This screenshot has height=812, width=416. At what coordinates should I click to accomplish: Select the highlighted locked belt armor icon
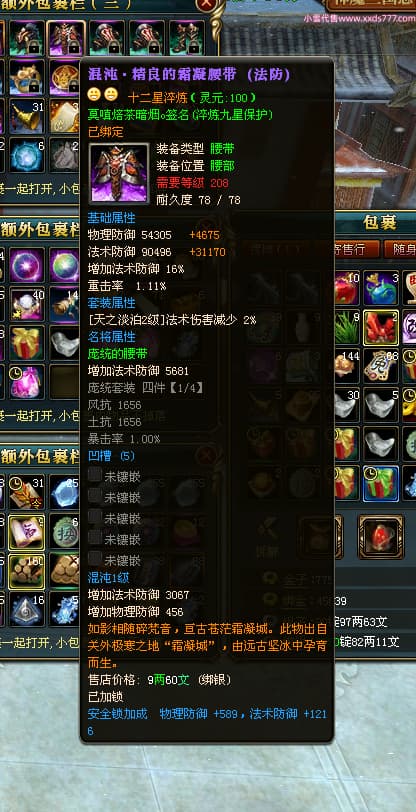pos(66,38)
